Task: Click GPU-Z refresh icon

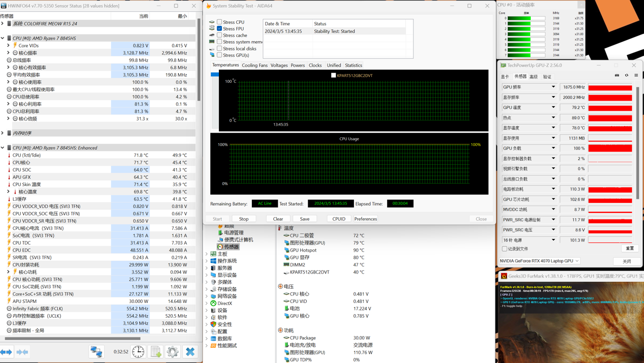Action: [x=627, y=76]
